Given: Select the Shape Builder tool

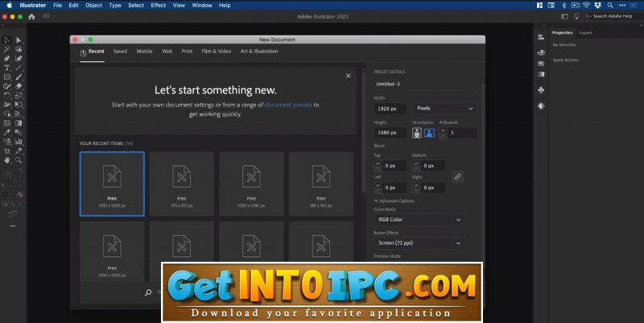Looking at the screenshot, I should coord(7,114).
